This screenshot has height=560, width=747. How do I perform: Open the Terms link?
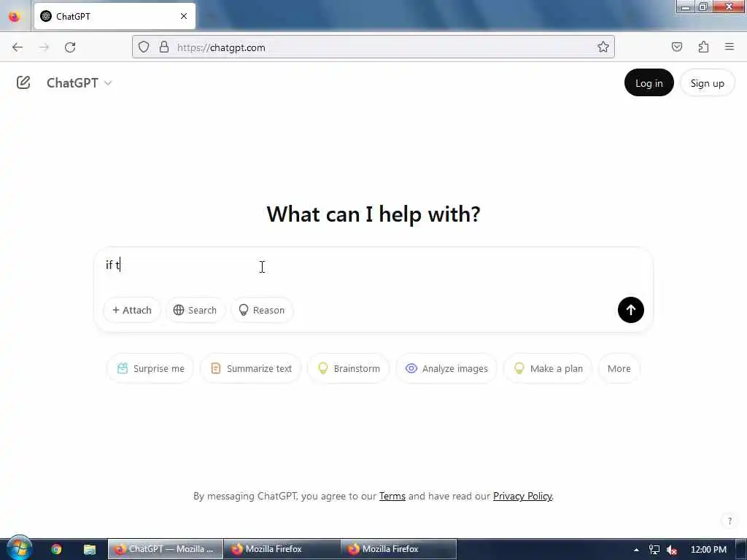point(392,496)
